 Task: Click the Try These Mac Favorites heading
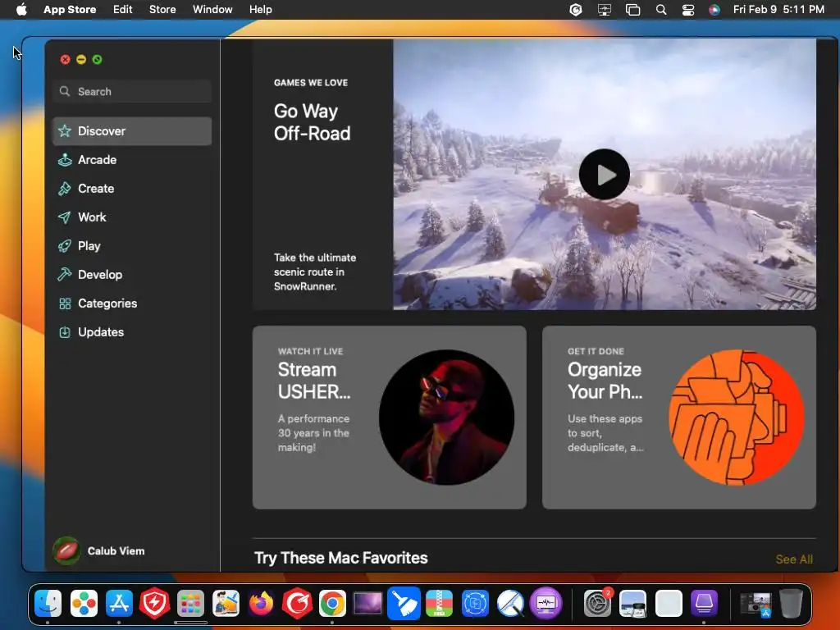tap(340, 558)
